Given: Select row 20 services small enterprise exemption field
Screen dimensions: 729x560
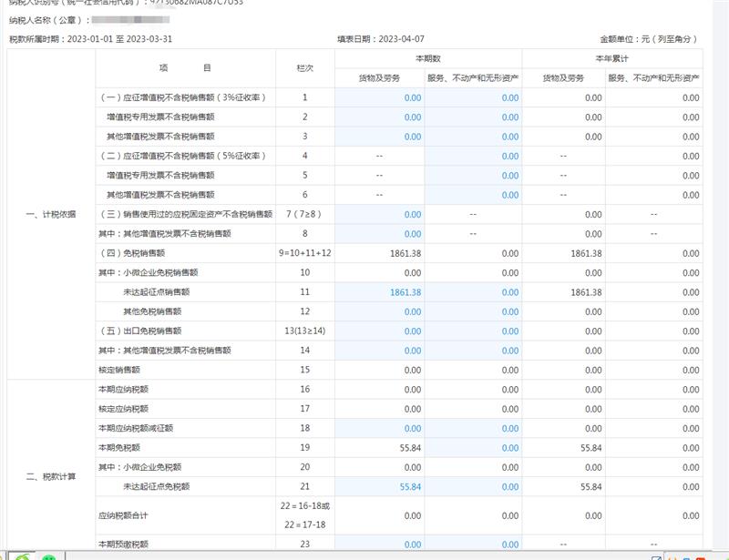Looking at the screenshot, I should point(473,467).
